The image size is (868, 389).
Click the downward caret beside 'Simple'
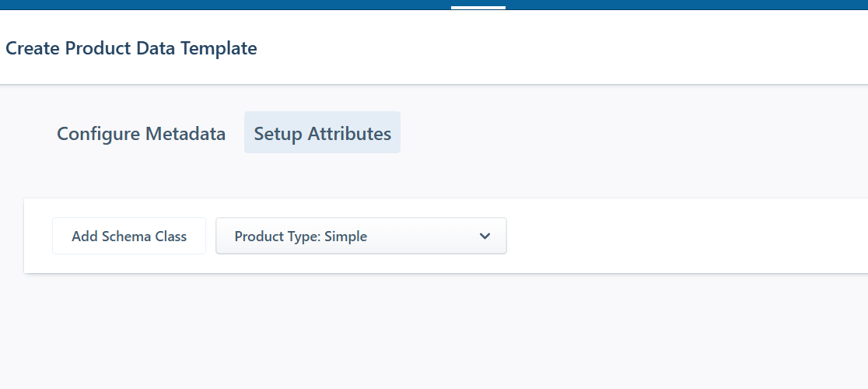pos(485,236)
